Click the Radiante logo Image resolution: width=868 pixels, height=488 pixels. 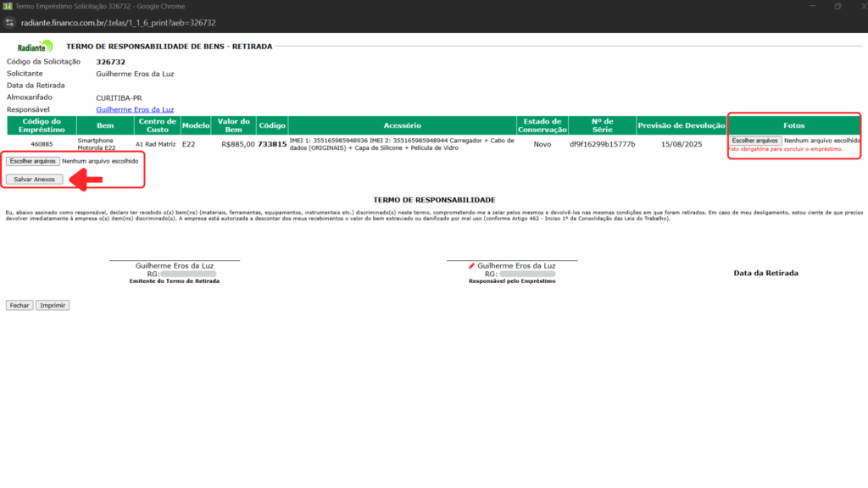click(35, 47)
